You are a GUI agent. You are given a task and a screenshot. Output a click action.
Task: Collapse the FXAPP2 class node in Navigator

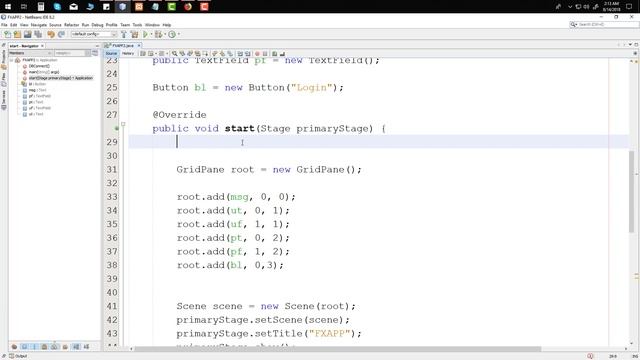point(11,60)
